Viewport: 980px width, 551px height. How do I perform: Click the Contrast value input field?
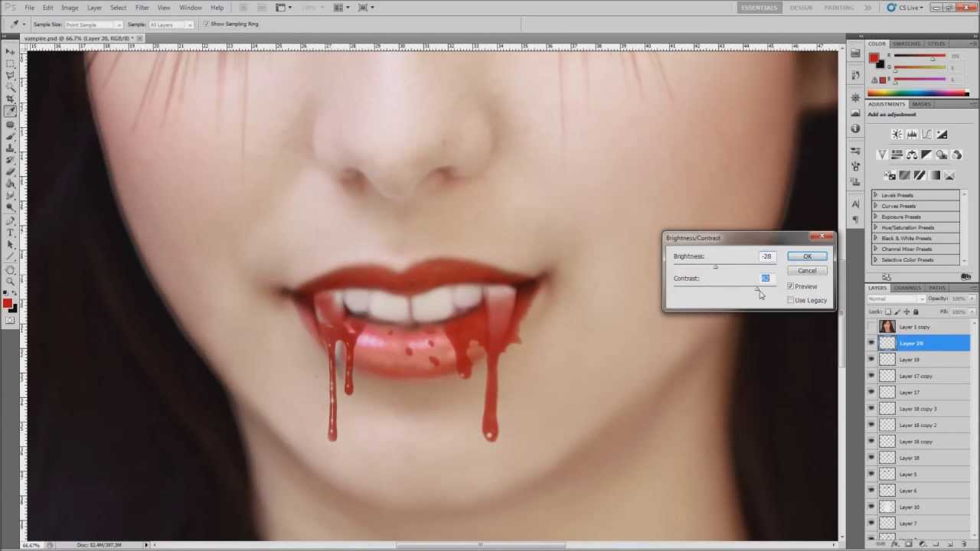766,278
